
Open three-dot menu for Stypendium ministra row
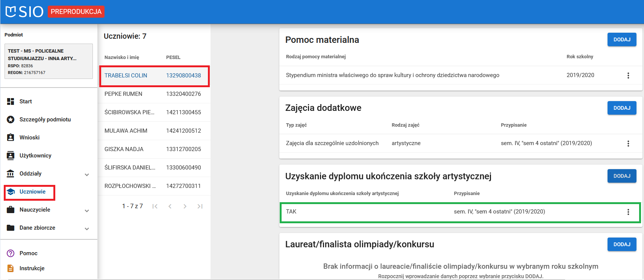[x=628, y=76]
